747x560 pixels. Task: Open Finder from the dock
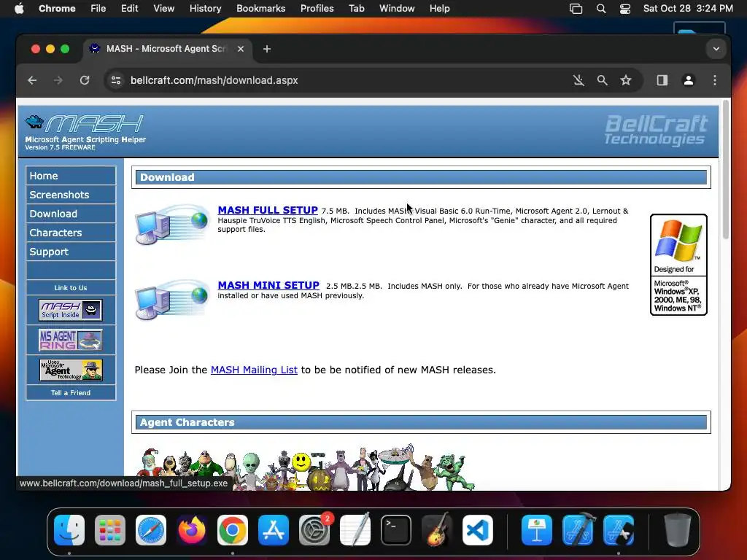point(69,530)
